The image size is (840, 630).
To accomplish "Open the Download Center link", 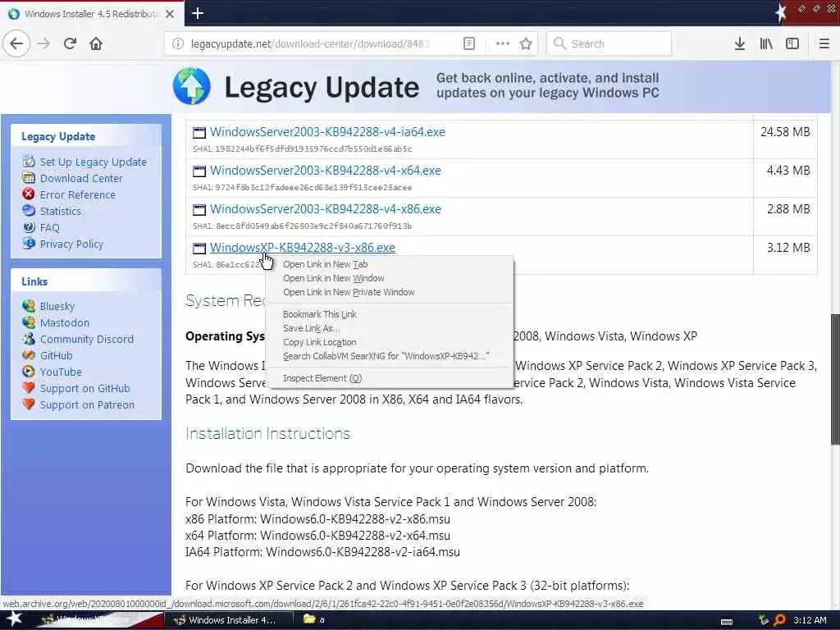I will [x=81, y=178].
